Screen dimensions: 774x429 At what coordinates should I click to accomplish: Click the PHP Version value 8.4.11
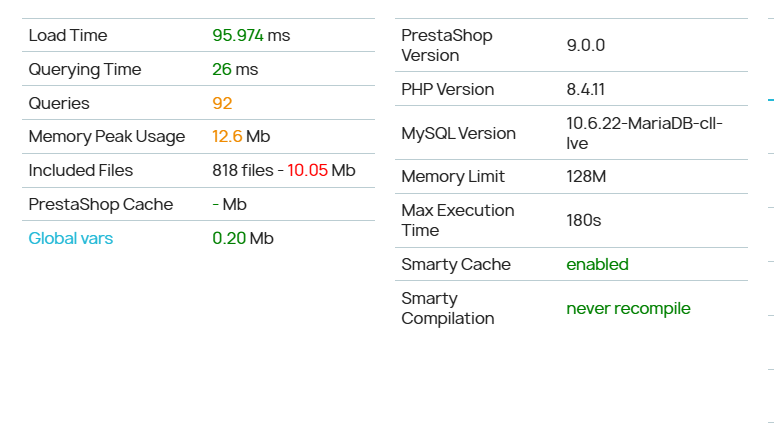(585, 89)
